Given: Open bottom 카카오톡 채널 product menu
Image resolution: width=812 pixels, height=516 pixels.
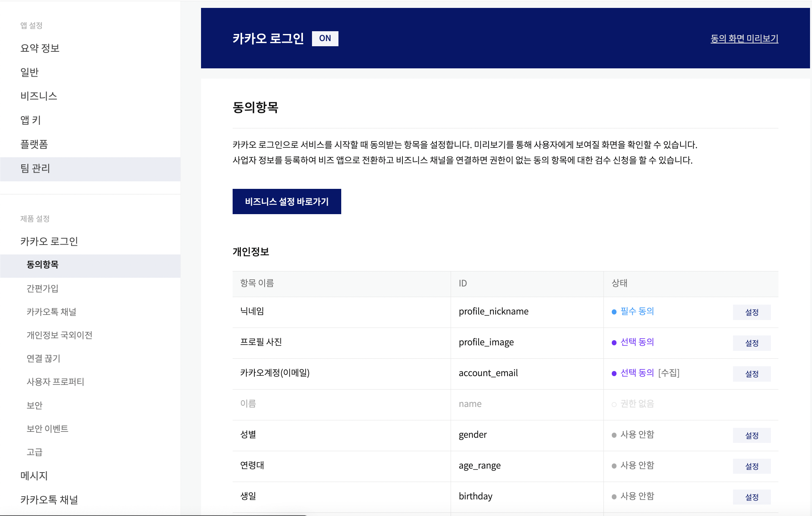Looking at the screenshot, I should (x=49, y=500).
